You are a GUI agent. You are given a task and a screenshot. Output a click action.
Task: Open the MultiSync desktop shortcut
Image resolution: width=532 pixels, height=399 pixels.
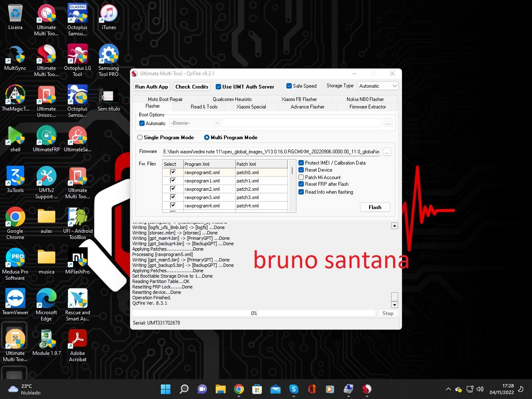[15, 58]
